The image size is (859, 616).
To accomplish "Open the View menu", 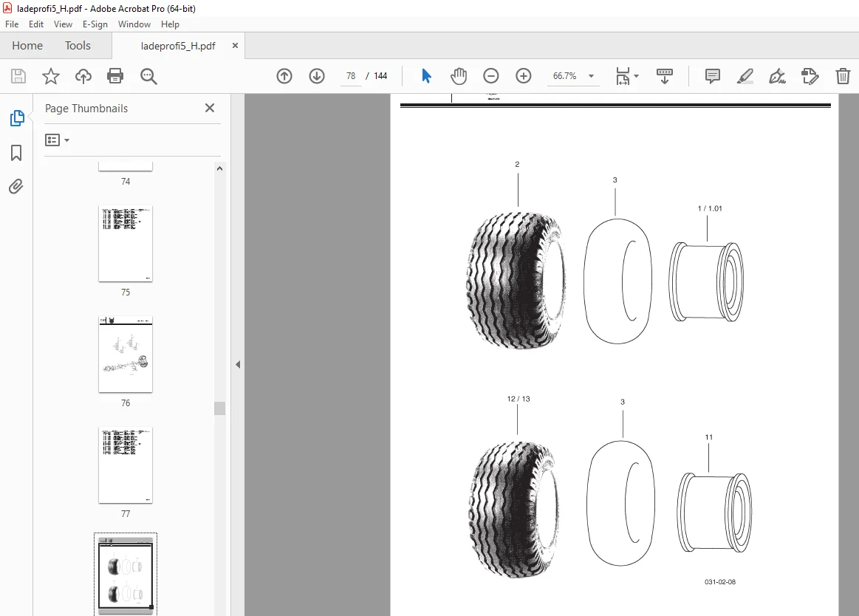I will tap(63, 24).
